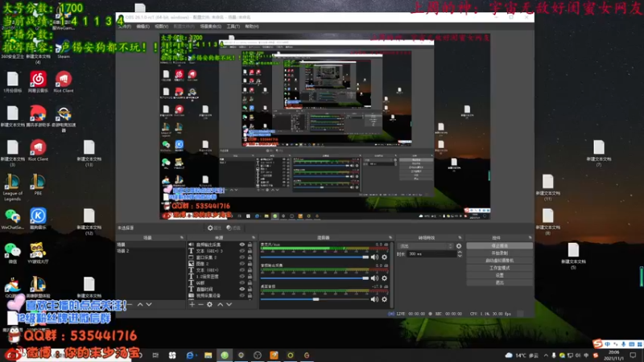Toggle visibility of 窗口采集 2 source
644x362 pixels.
point(242,257)
